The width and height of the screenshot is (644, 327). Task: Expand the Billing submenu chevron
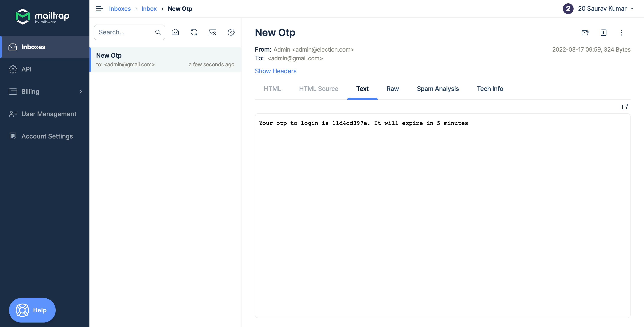point(80,91)
